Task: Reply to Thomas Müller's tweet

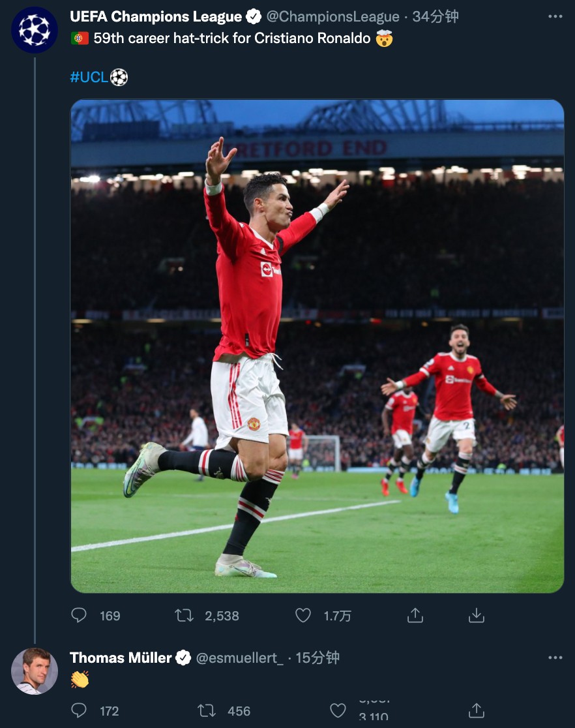Action: (x=79, y=711)
